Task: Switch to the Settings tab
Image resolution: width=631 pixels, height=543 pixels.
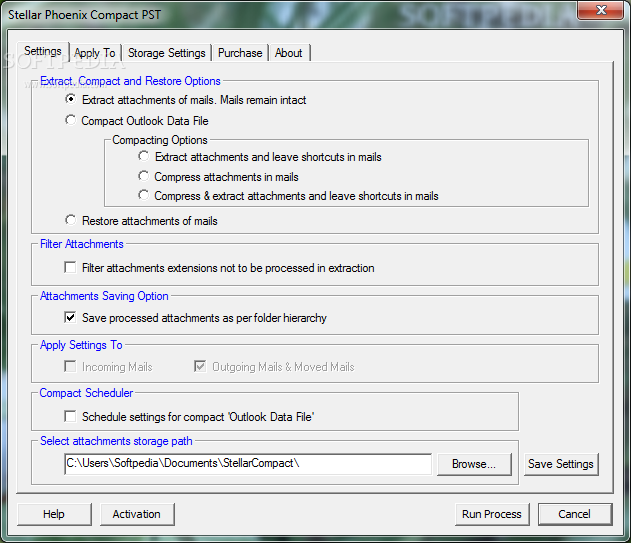Action: [x=43, y=51]
